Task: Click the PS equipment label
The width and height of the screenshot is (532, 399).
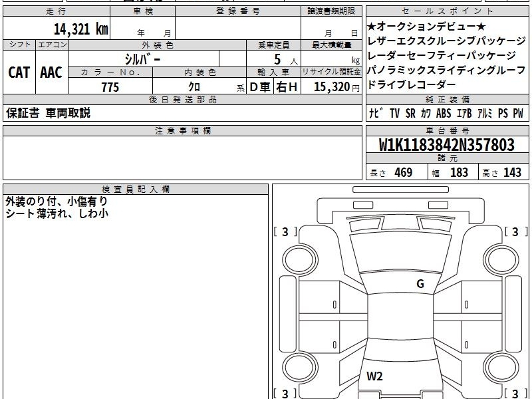Action: (x=503, y=113)
